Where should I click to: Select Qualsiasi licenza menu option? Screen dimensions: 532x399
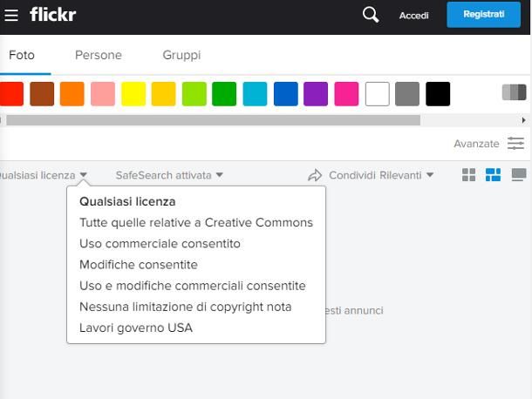pos(127,201)
